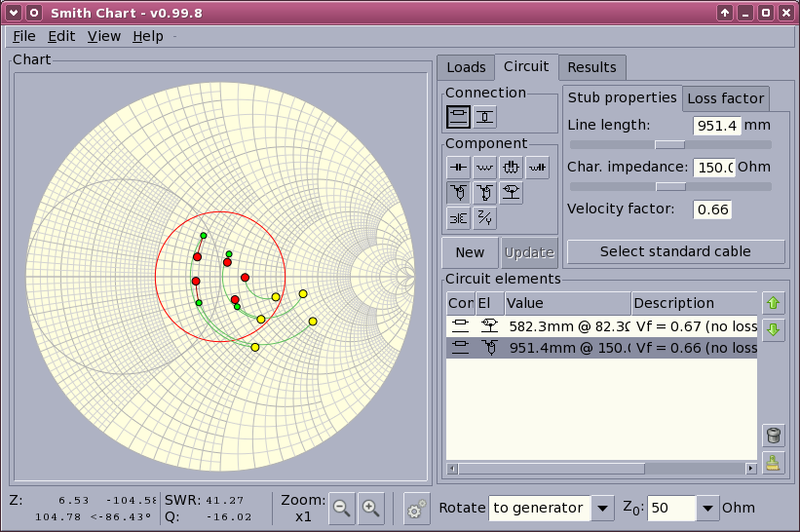Click the 'to generator' combo field
The image size is (800, 532).
(539, 508)
